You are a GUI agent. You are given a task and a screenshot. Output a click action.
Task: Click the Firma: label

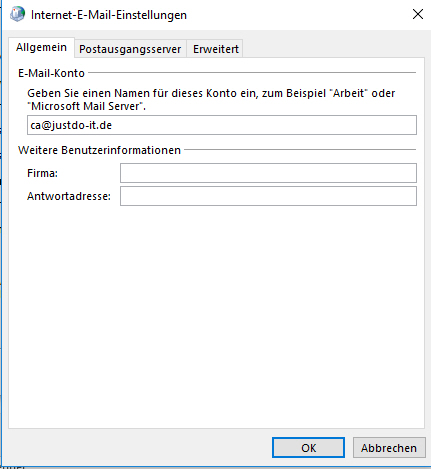[42, 173]
